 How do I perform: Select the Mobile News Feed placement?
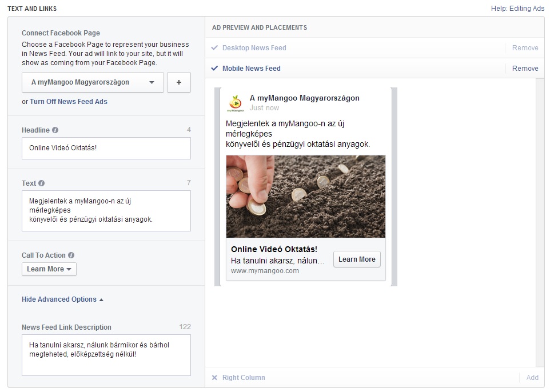pyautogui.click(x=252, y=69)
